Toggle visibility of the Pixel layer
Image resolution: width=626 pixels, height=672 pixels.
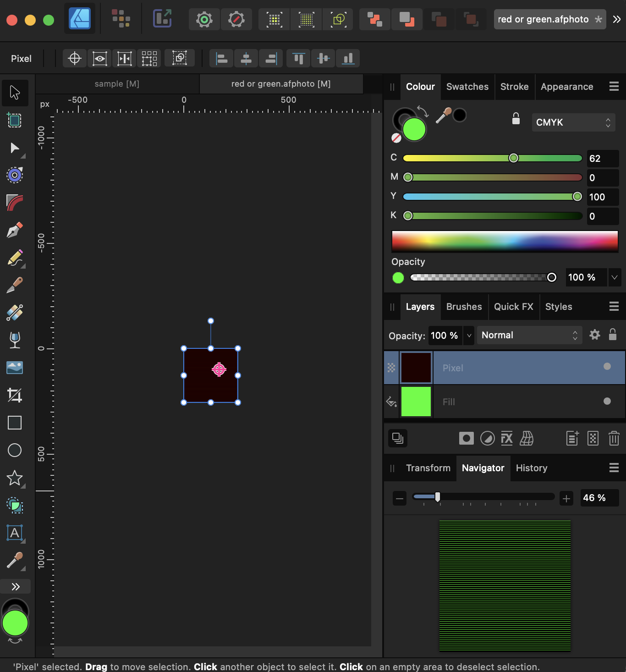[607, 366]
